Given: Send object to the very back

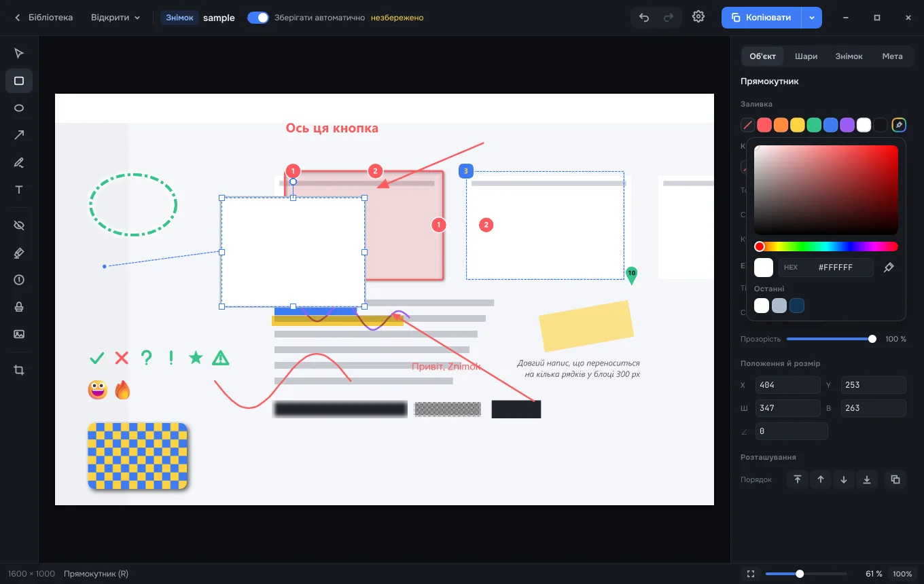Looking at the screenshot, I should pos(867,479).
